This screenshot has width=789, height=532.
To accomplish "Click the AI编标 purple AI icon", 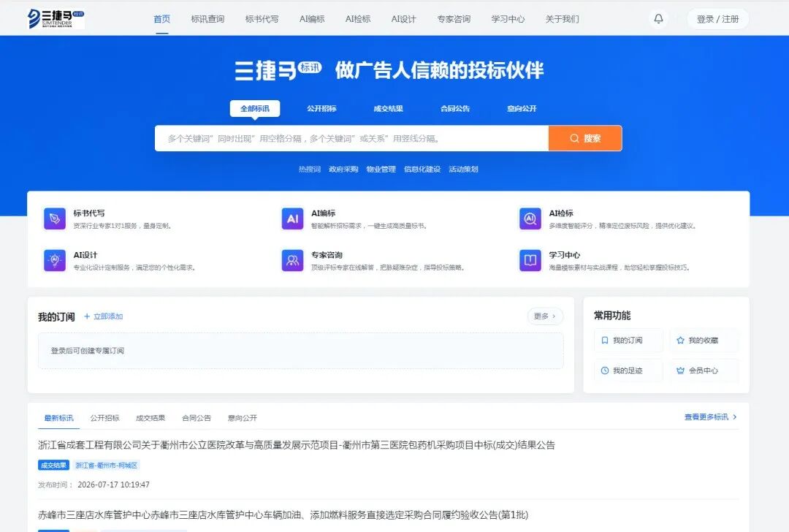I will (292, 219).
